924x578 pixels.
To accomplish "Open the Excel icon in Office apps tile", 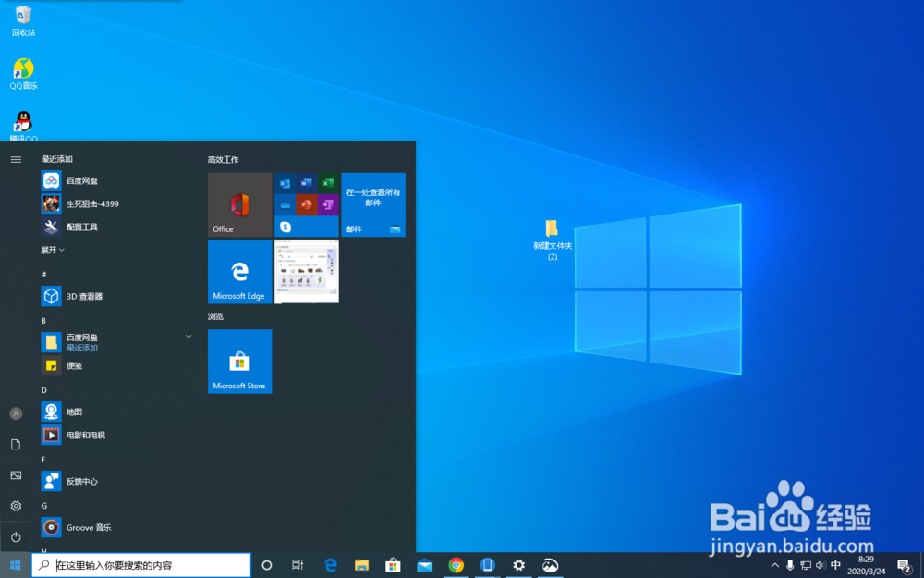I will point(328,183).
